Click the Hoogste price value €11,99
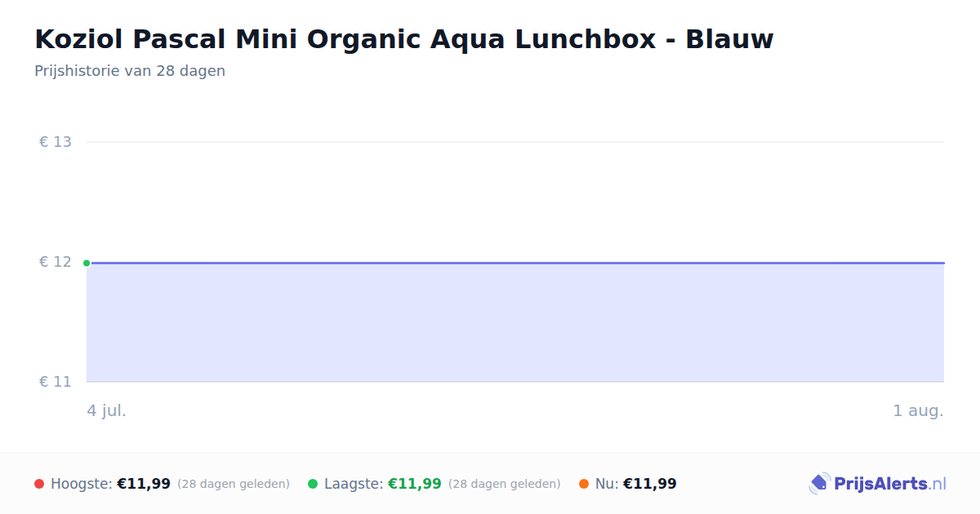 [144, 484]
